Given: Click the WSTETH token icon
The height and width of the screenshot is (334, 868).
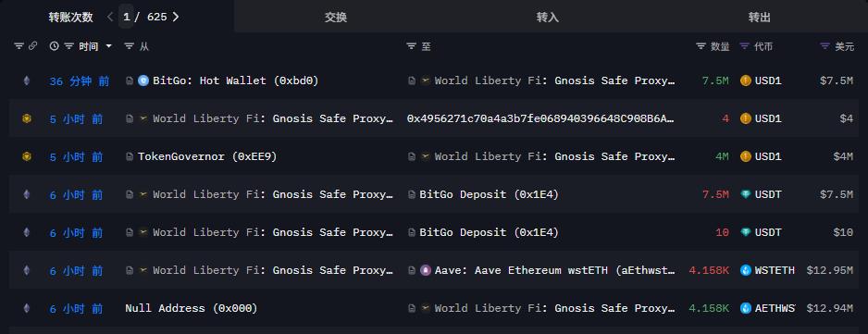Looking at the screenshot, I should pyautogui.click(x=746, y=270).
